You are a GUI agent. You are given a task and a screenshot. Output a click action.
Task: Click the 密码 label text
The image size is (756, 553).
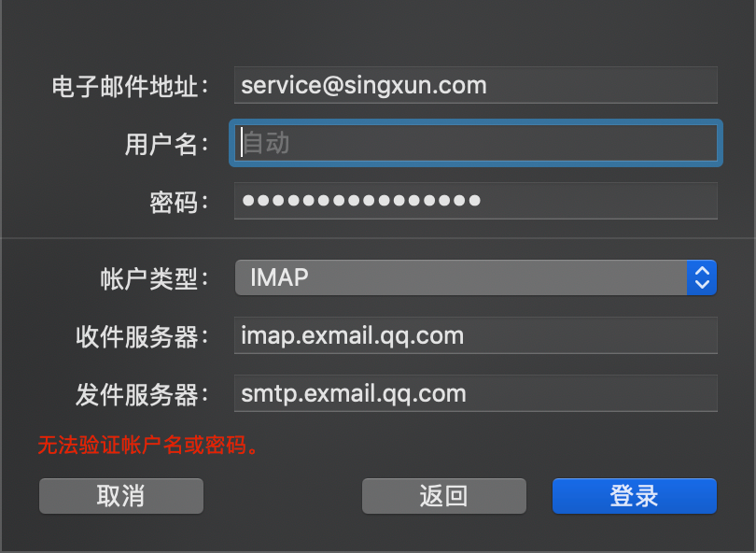coord(179,202)
